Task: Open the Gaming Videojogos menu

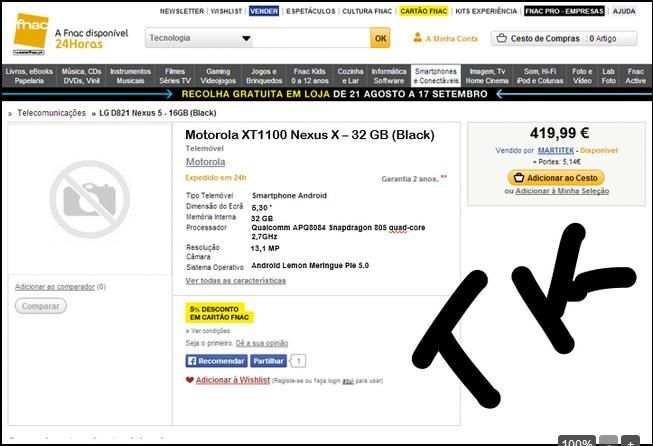Action: click(x=218, y=76)
